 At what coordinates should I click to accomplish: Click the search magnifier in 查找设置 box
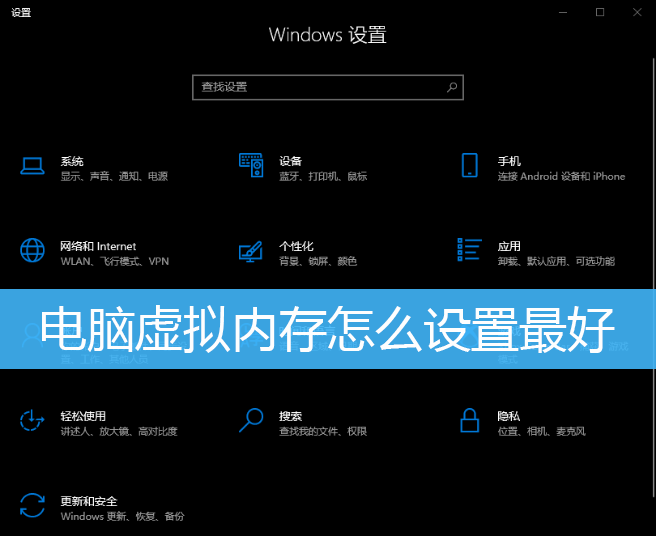(x=452, y=87)
